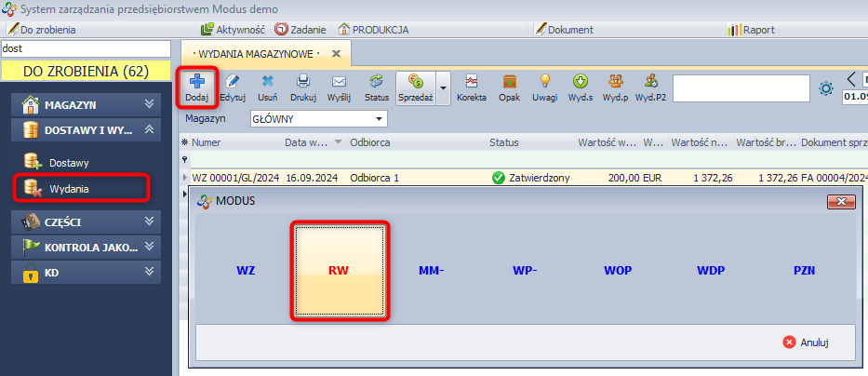This screenshot has height=376, width=868.
Task: Choose WZ document type in MODUS dialog
Action: coord(246,271)
